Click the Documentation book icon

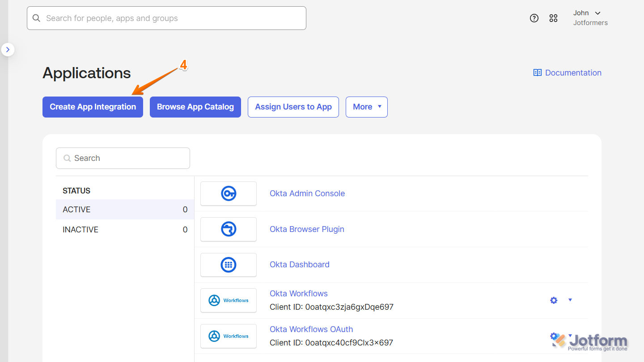538,73
